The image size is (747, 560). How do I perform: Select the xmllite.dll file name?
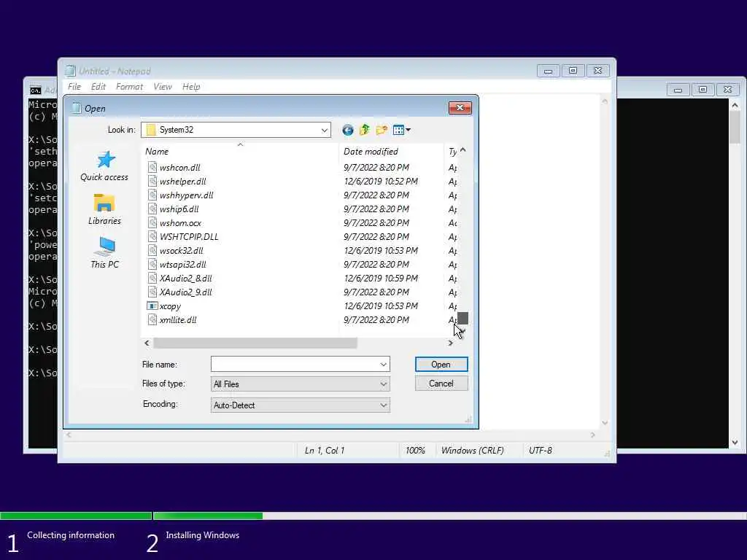coord(178,320)
